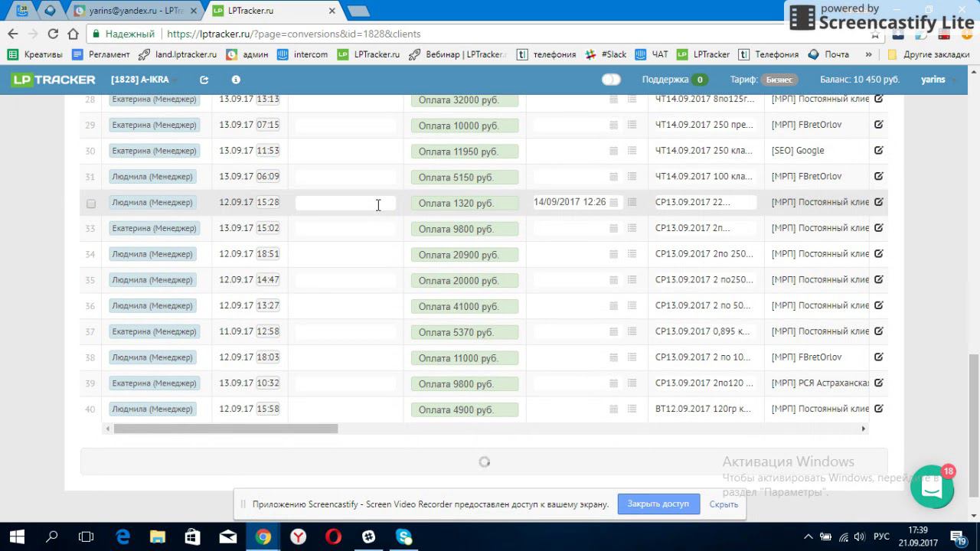This screenshot has height=551, width=980.
Task: Open the Регламент bookmark
Action: (x=101, y=54)
